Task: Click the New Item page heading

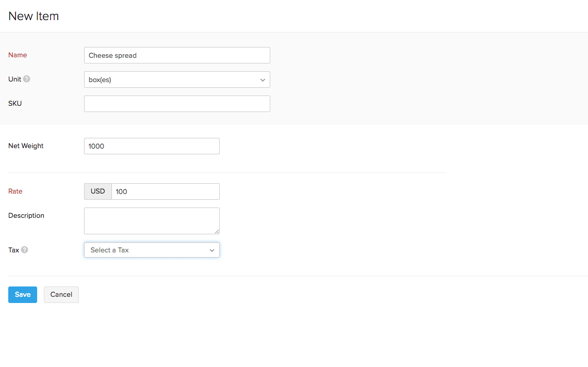Action: click(x=34, y=17)
